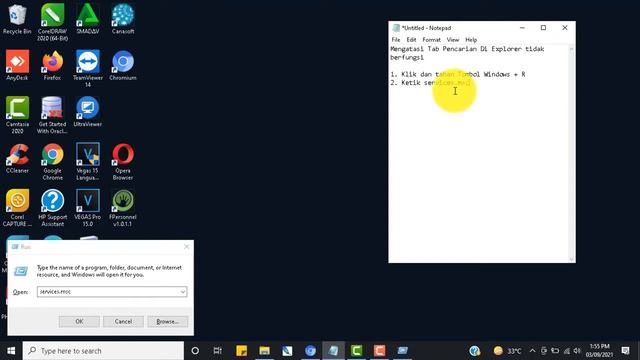Select the CorelDRAW 2020 desktop shortcut

[52, 22]
